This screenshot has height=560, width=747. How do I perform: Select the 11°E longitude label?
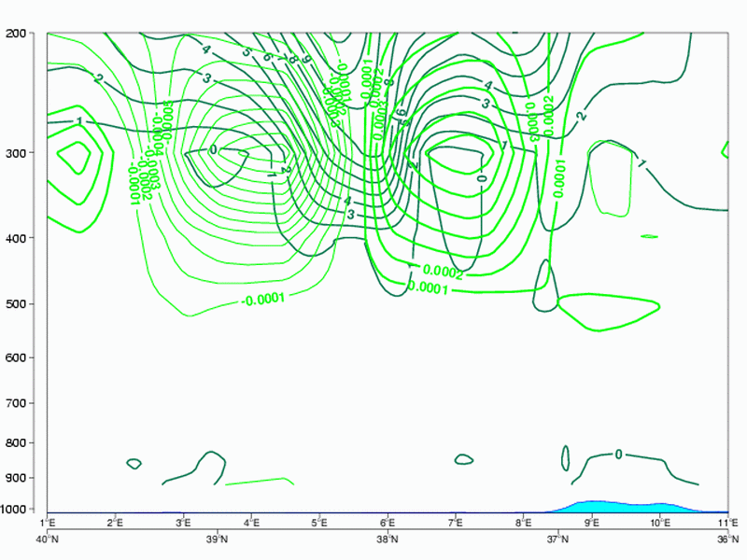[727, 523]
